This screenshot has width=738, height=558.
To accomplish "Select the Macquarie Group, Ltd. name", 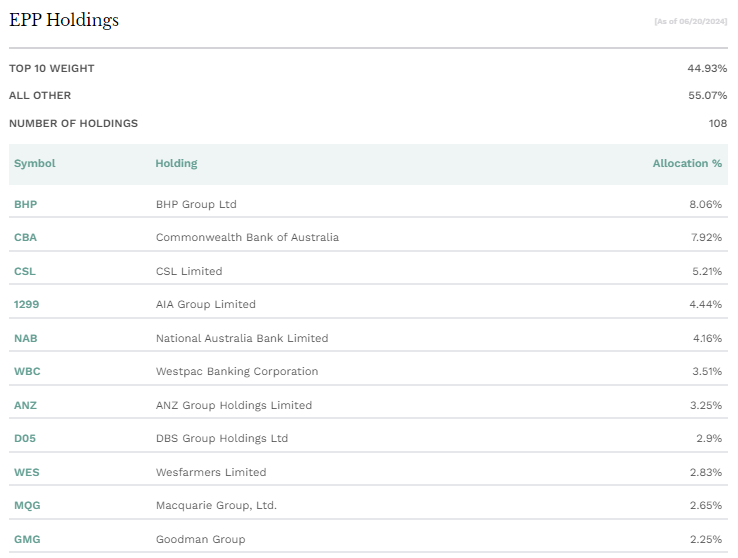I will (217, 505).
